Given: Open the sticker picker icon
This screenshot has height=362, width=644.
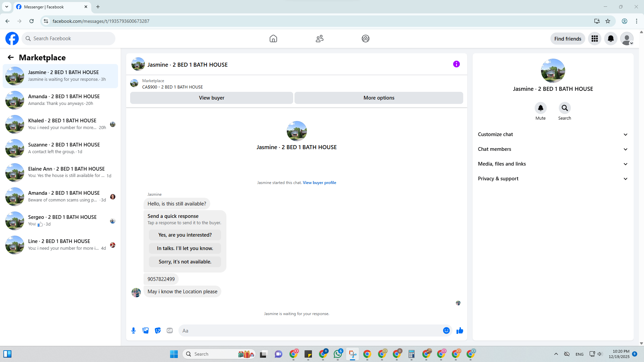Looking at the screenshot, I should 158,330.
